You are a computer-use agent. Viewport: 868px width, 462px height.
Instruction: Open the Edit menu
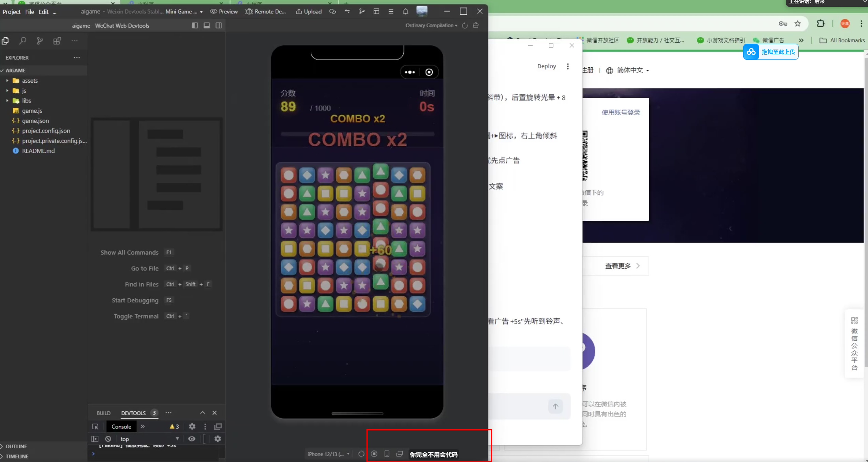[43, 12]
